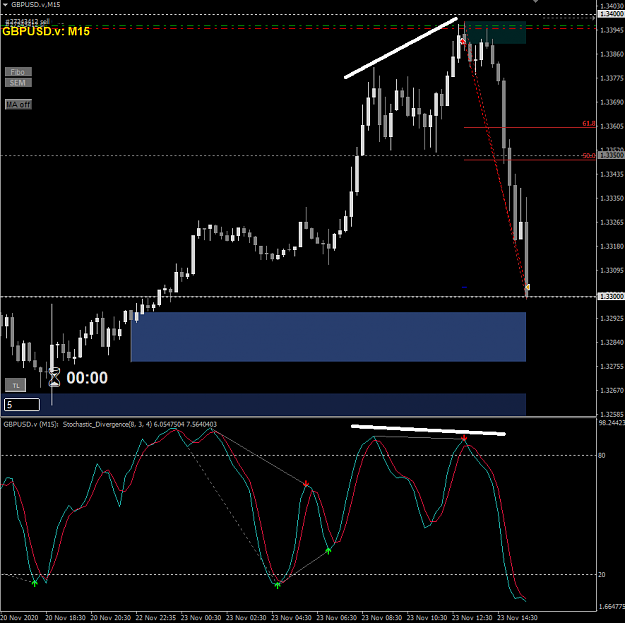625x623 pixels.
Task: Click the 98.24423 indicator scale value
Action: [611, 423]
